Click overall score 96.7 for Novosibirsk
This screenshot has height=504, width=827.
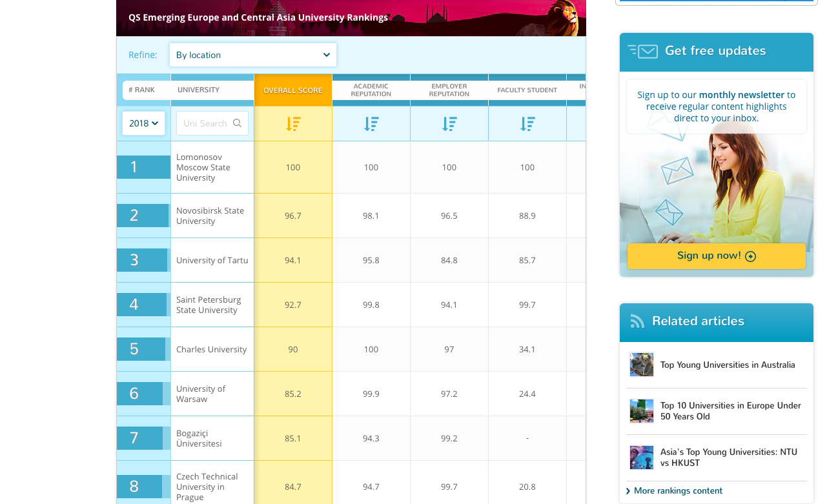(293, 216)
